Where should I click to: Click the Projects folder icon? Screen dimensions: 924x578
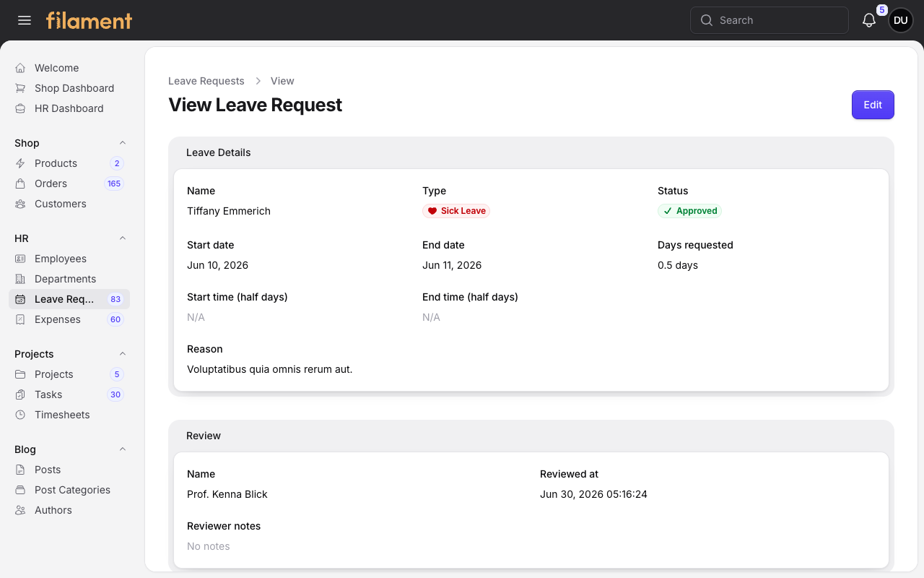click(20, 374)
